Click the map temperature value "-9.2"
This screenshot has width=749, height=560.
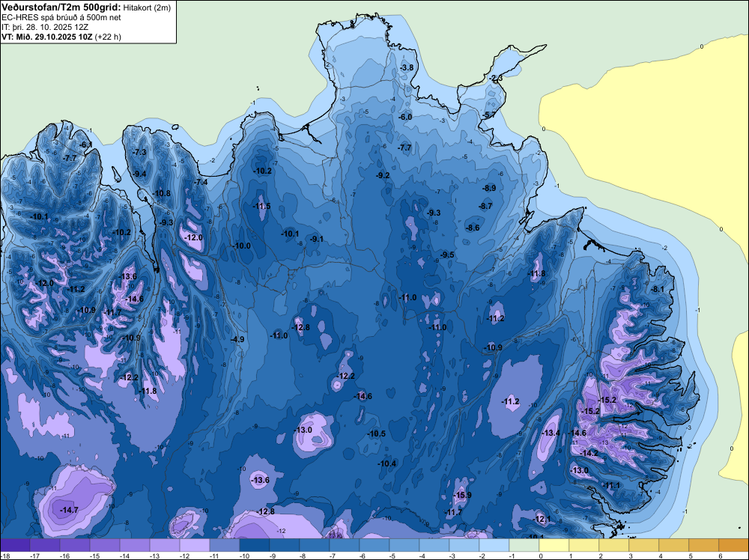coord(383,176)
